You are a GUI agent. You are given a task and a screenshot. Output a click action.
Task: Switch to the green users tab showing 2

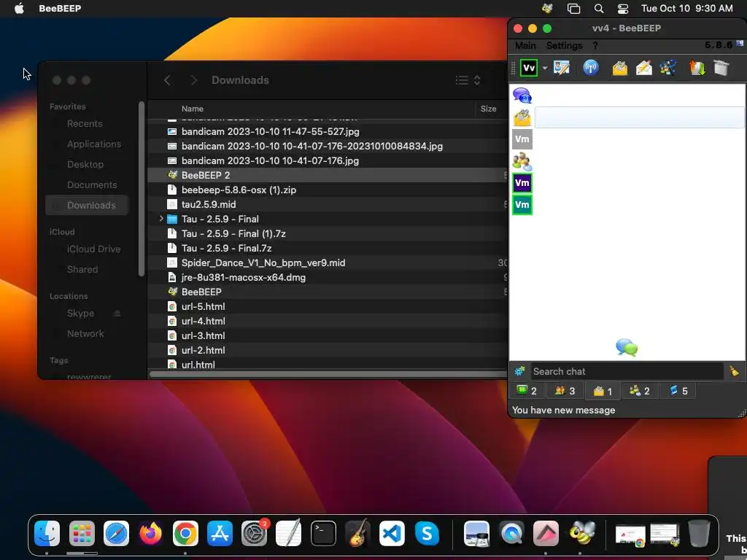coord(527,391)
